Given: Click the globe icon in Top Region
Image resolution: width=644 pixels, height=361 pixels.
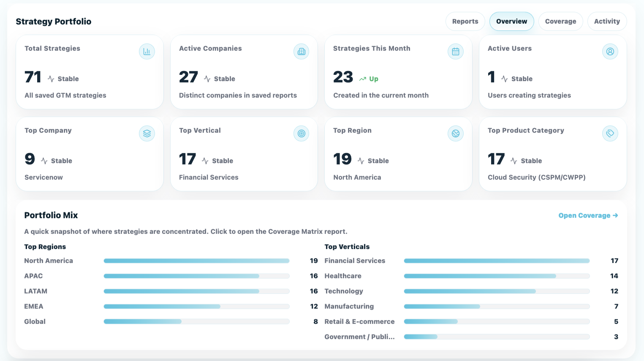Looking at the screenshot, I should [x=455, y=134].
